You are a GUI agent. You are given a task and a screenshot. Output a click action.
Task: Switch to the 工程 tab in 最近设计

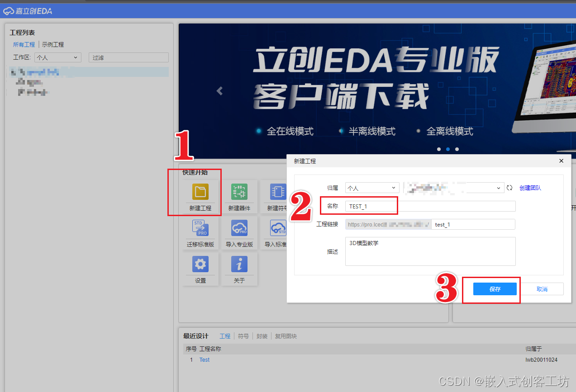pos(225,336)
